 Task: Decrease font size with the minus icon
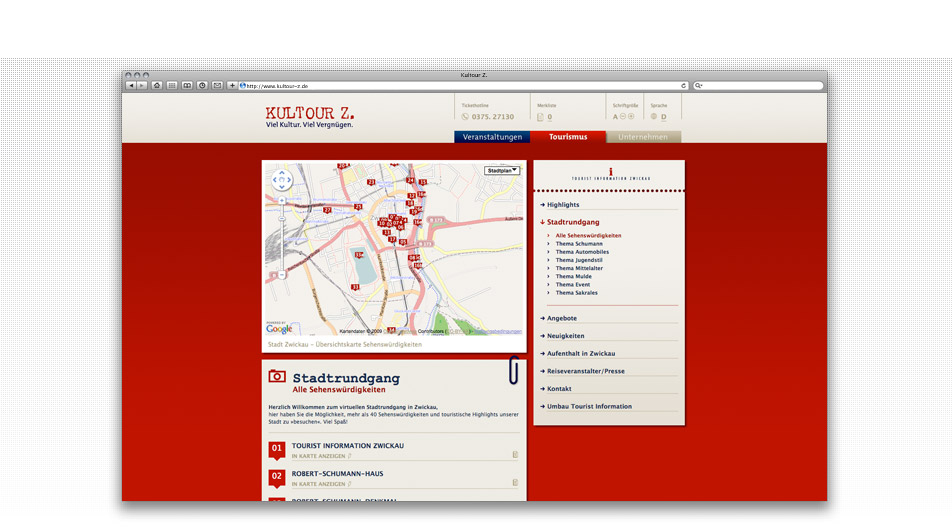[x=622, y=117]
